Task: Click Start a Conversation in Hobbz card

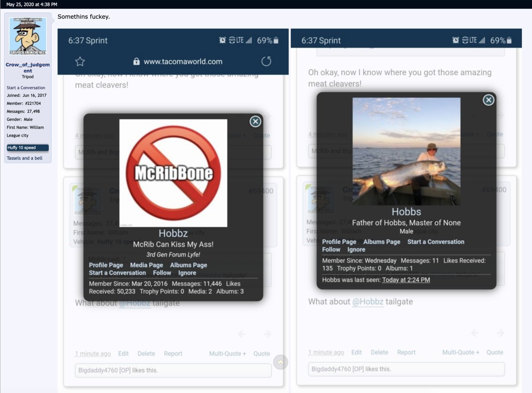Action: (118, 273)
